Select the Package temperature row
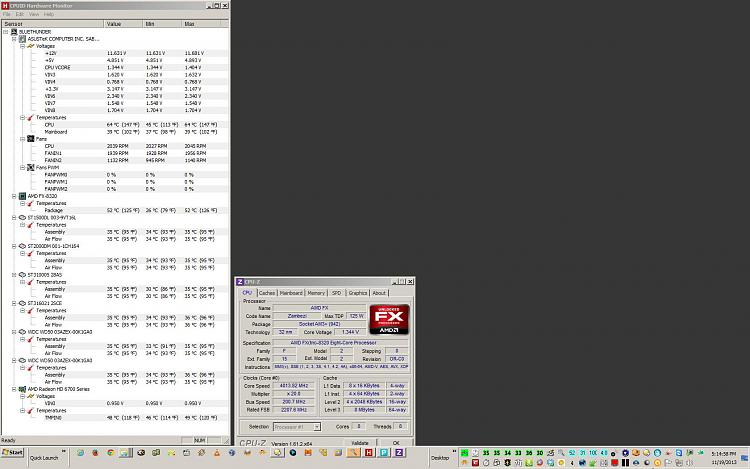This screenshot has height=469, width=750. (115, 210)
